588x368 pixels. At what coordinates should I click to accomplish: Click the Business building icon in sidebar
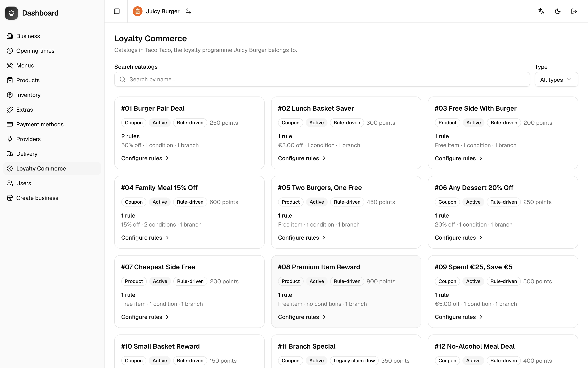click(10, 36)
